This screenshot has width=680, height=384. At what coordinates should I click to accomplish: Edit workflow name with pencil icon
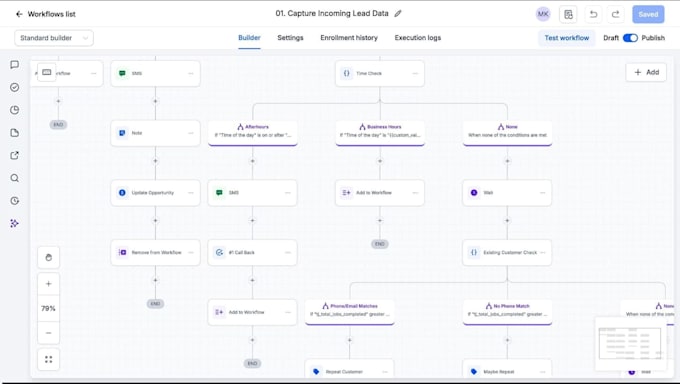[x=398, y=13]
